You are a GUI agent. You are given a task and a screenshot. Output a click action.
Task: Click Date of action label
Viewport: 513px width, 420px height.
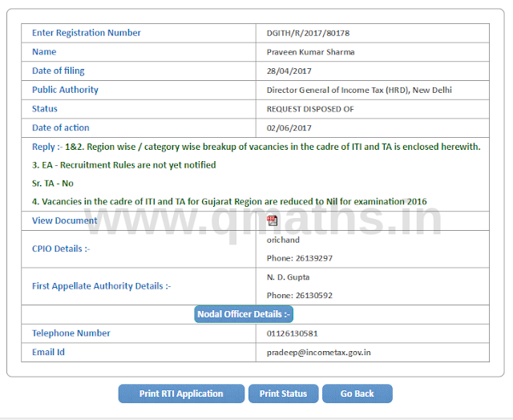click(61, 128)
